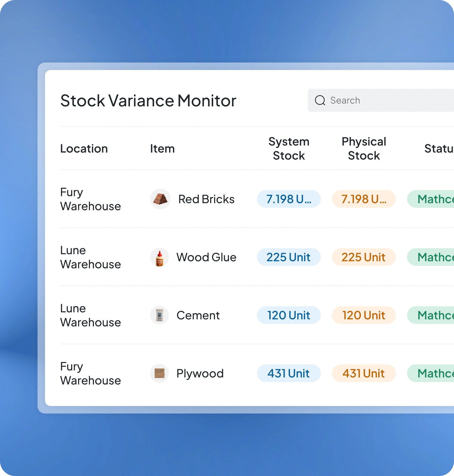This screenshot has height=476, width=454.
Task: Click the Stock Variance Monitor title
Action: [148, 100]
